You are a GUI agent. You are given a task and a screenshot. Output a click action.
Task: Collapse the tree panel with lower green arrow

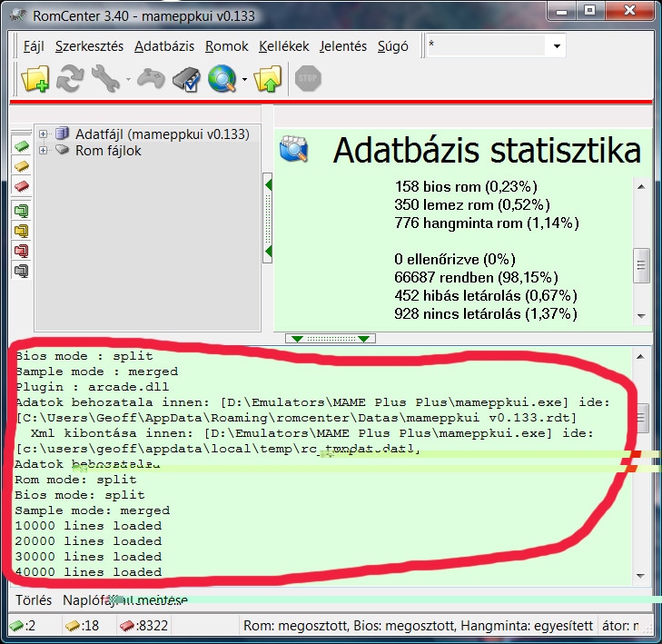[269, 252]
